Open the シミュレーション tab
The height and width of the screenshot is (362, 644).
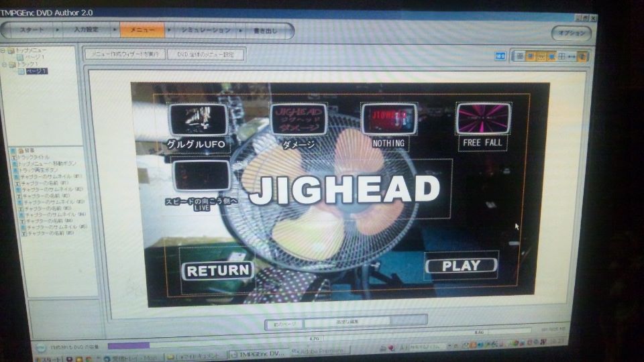205,30
